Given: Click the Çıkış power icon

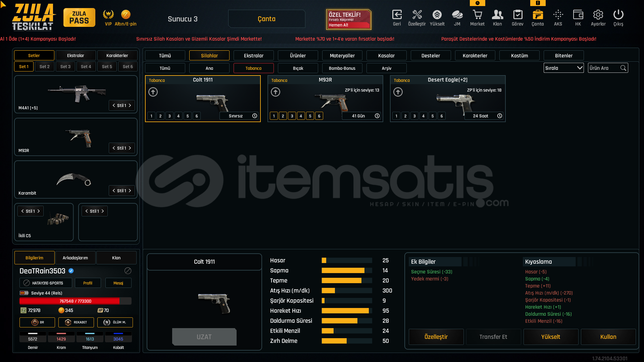Looking at the screenshot, I should [x=618, y=15].
